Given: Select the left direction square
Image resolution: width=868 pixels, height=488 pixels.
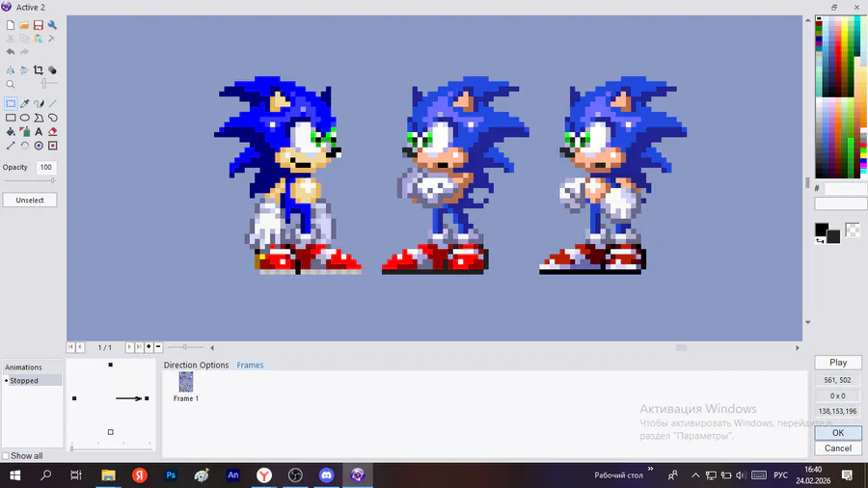Looking at the screenshot, I should click(x=74, y=398).
